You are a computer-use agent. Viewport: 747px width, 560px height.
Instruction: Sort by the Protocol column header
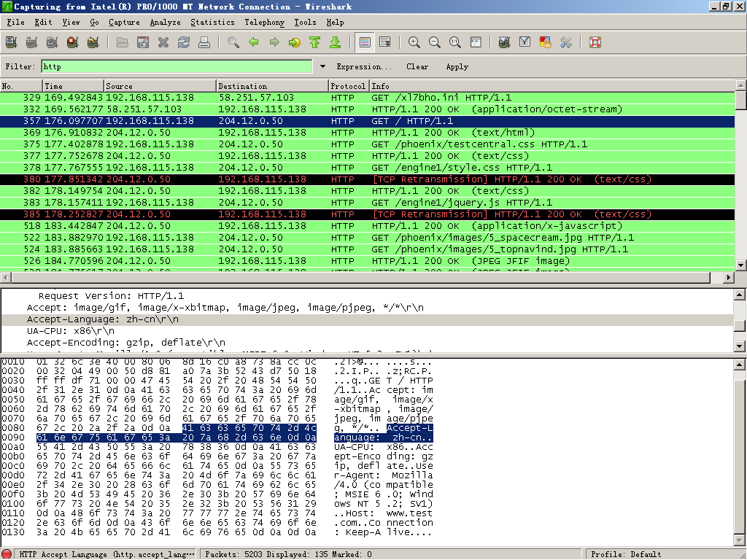pyautogui.click(x=349, y=86)
